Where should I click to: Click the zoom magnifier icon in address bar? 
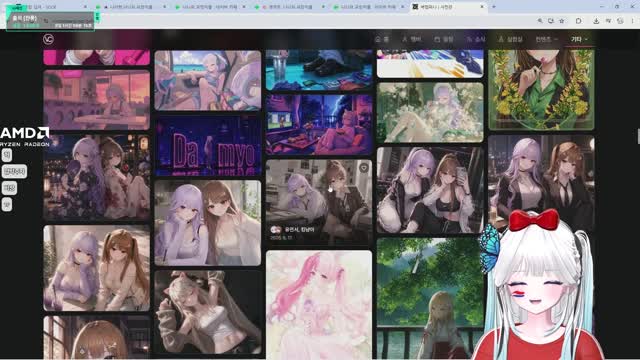(x=540, y=21)
